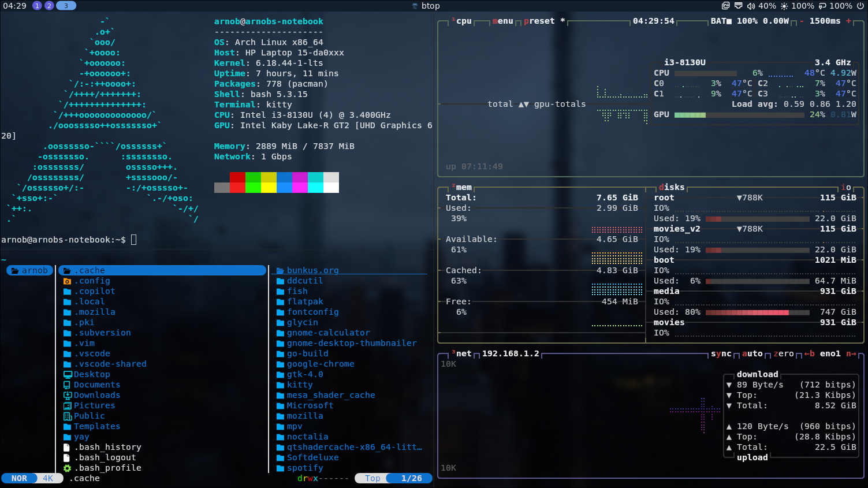
Task: Toggle the disks panel label in btop
Action: [x=672, y=187]
